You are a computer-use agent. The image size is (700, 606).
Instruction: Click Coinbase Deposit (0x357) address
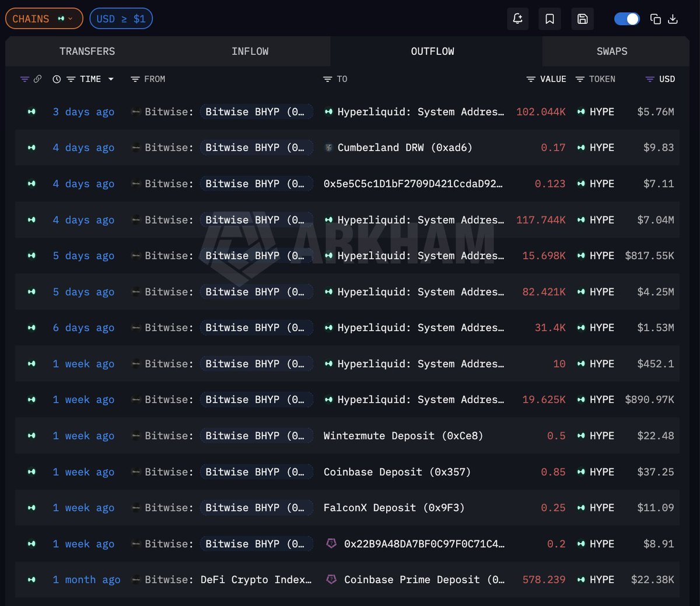pyautogui.click(x=397, y=472)
